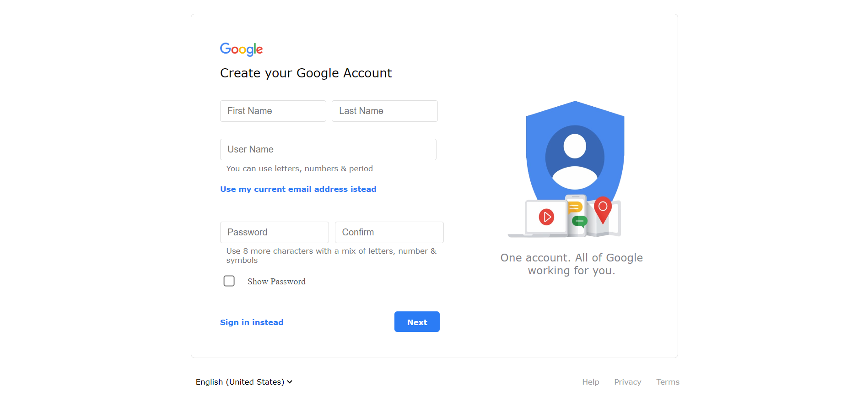Click the user avatar in the shield
This screenshot has width=868, height=397.
[575, 158]
